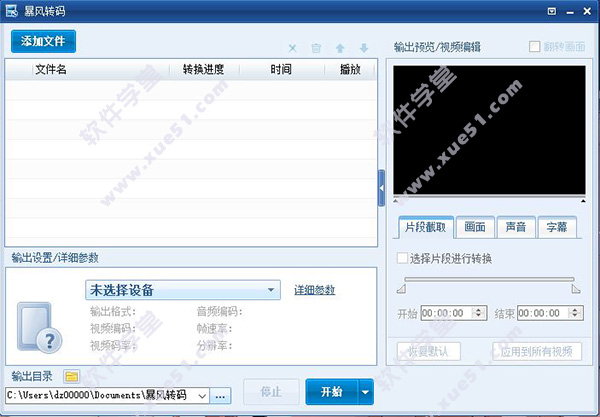Click the 停止 button

271,392
